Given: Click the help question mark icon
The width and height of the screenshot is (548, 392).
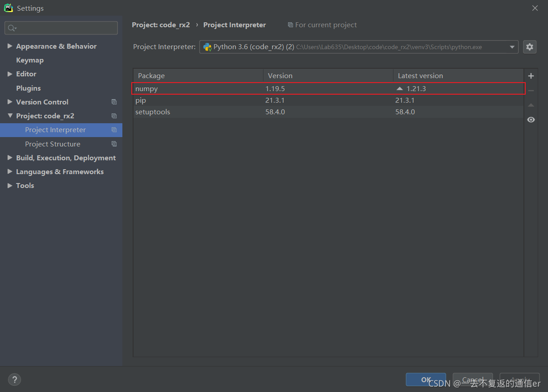Looking at the screenshot, I should pyautogui.click(x=14, y=380).
